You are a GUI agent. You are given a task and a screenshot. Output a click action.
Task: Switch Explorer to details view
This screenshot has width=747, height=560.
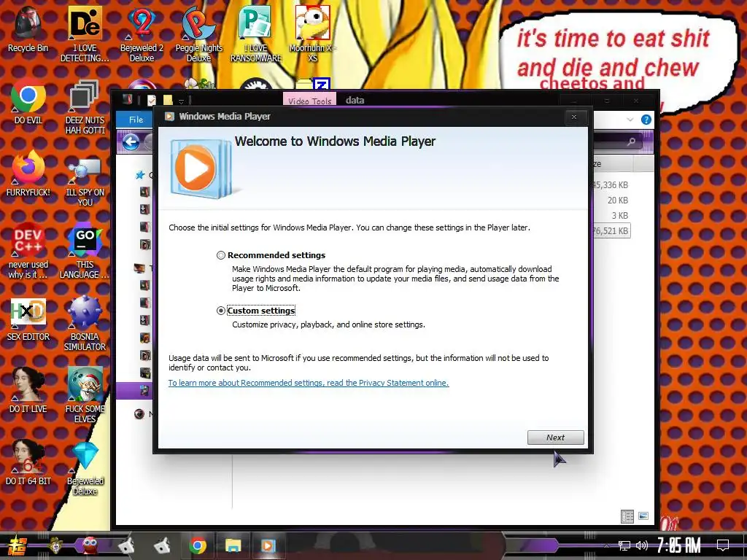[627, 516]
